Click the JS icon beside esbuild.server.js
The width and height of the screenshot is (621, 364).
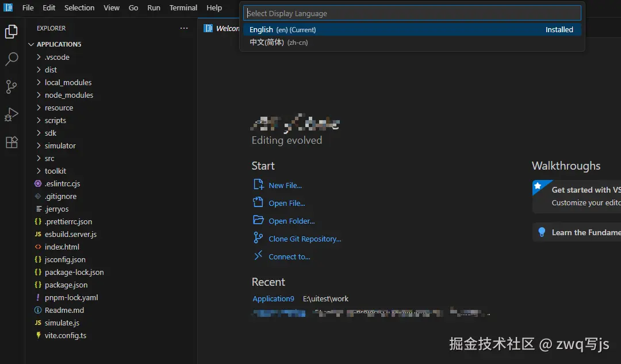[x=38, y=234]
